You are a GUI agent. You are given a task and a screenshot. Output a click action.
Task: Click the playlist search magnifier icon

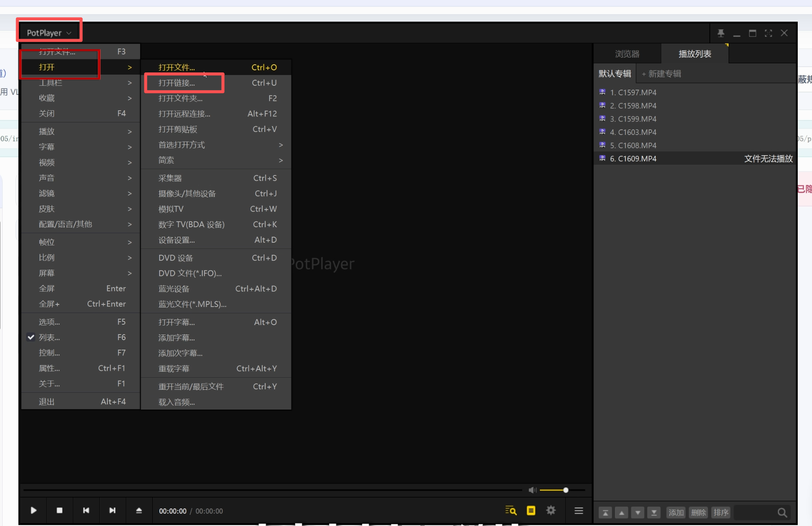782,513
